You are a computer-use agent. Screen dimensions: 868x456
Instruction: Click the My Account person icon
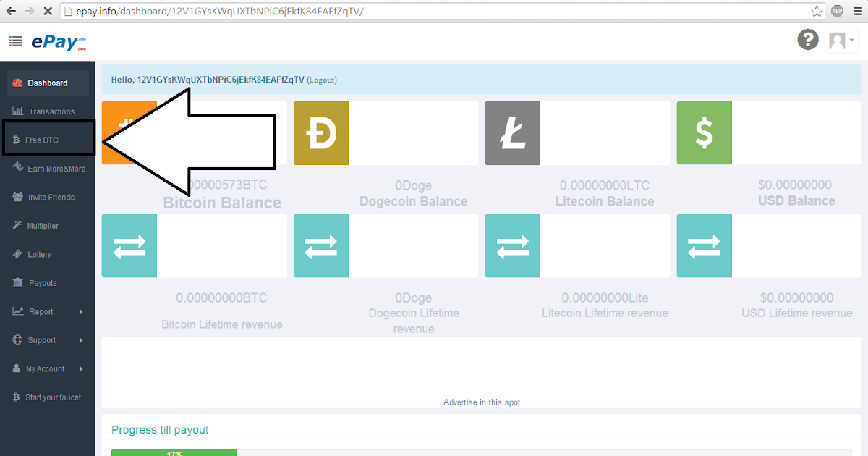(17, 368)
